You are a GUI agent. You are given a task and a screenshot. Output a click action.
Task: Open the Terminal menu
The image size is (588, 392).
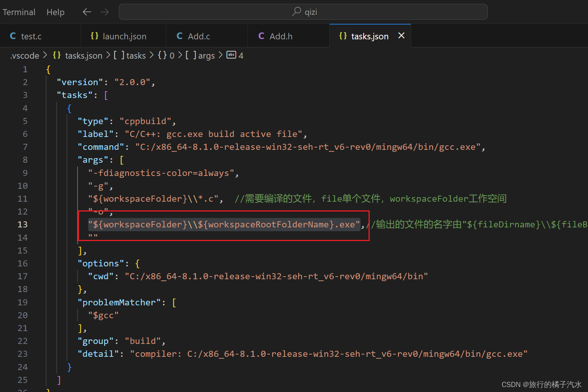coord(19,12)
